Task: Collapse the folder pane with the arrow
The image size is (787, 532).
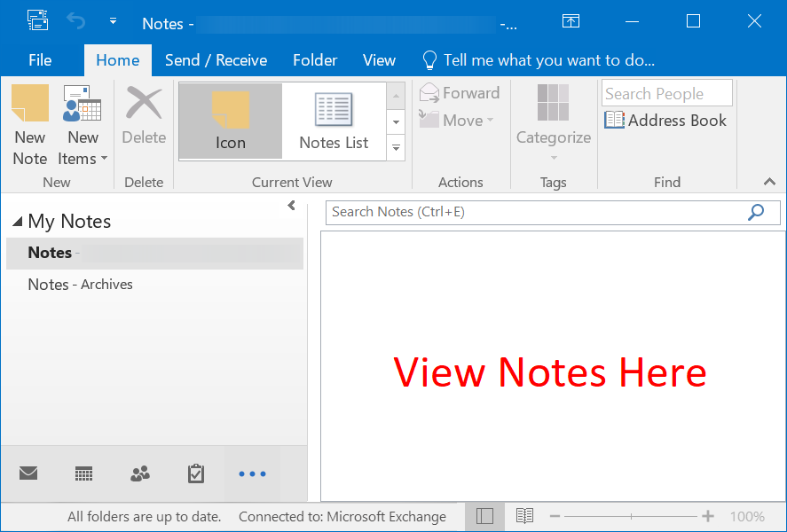Action: pos(291,205)
